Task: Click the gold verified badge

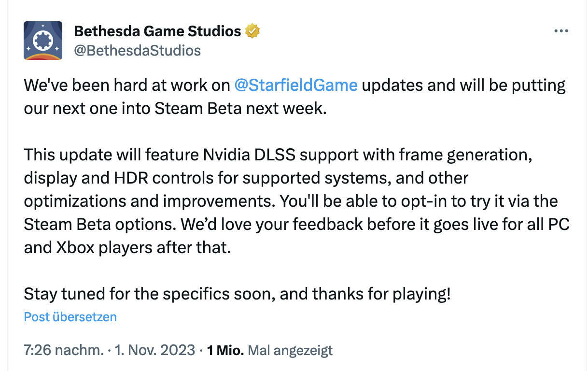Action: click(x=252, y=31)
